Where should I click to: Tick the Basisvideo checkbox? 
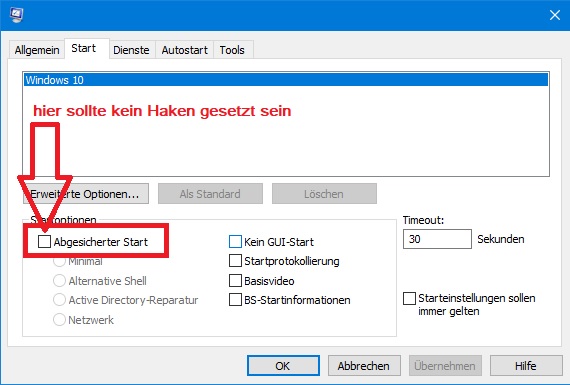(x=235, y=281)
